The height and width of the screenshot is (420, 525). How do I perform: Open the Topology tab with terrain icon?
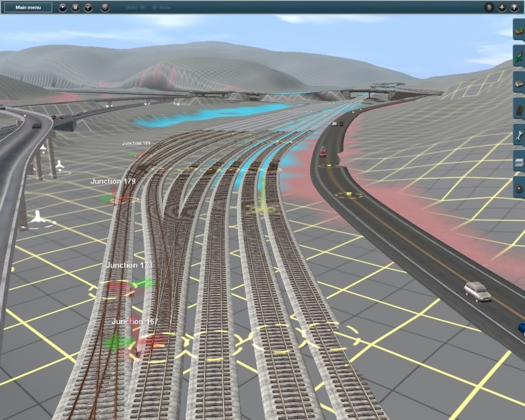[519, 29]
